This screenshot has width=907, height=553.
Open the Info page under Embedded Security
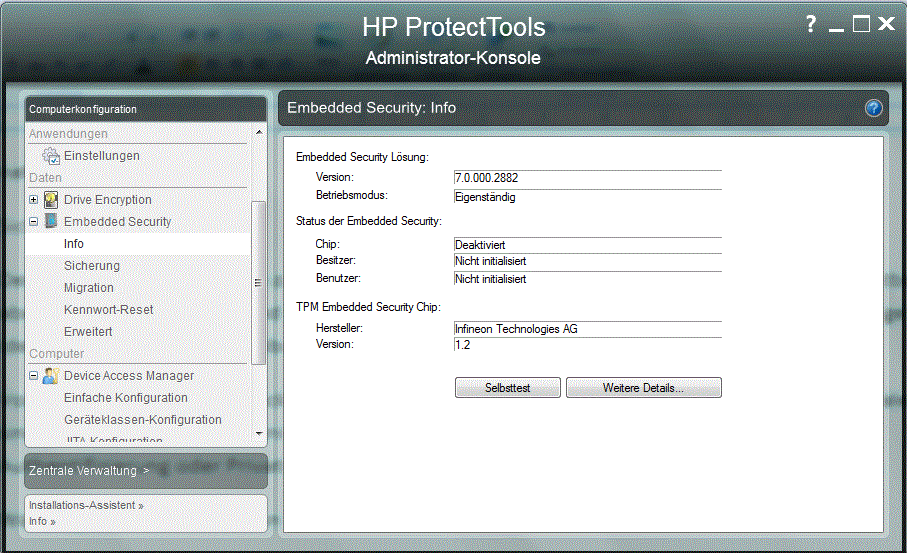click(138, 244)
